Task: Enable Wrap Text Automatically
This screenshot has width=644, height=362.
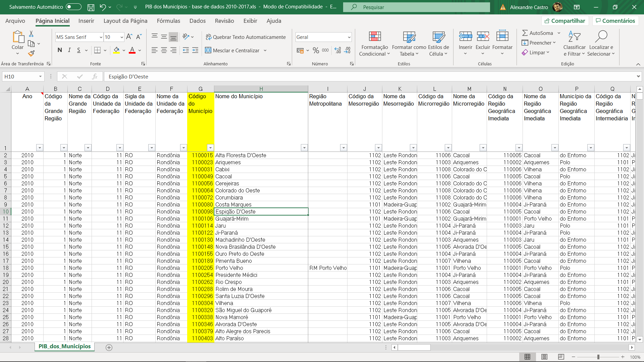Action: [x=246, y=37]
